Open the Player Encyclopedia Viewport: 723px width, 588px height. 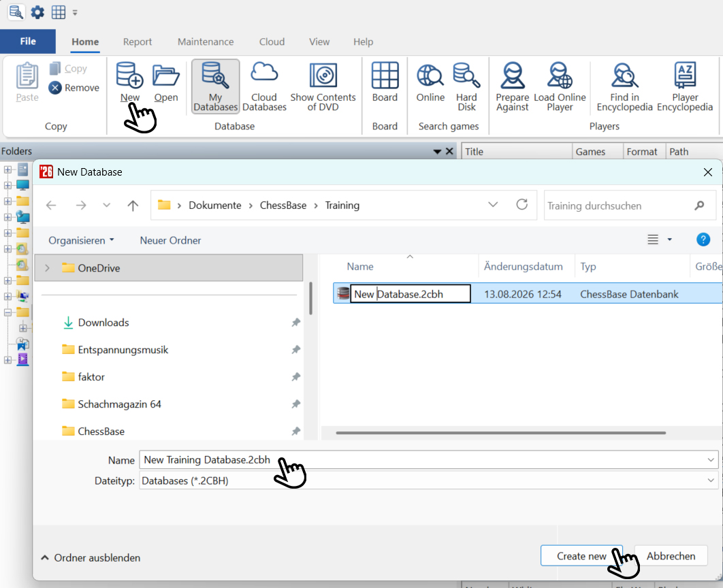point(685,86)
